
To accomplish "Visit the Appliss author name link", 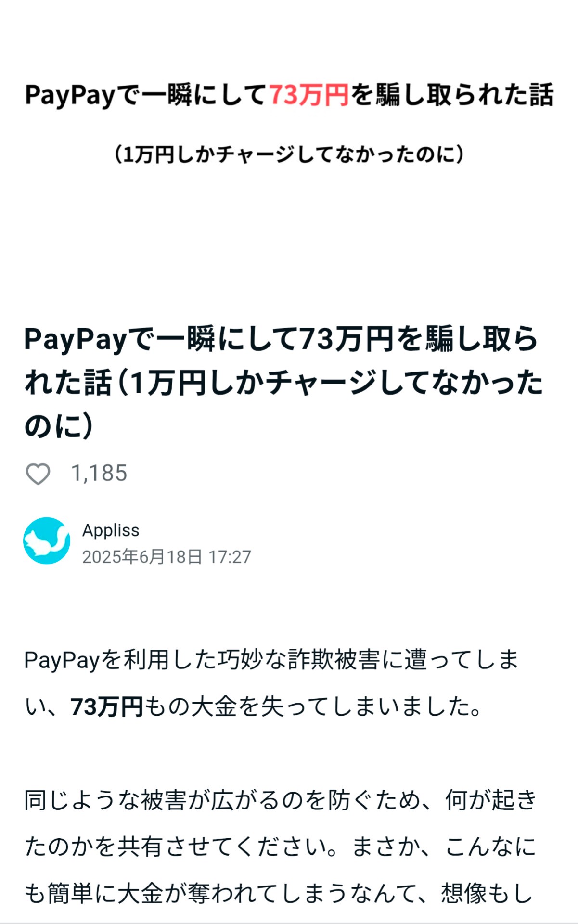I will tap(111, 530).
